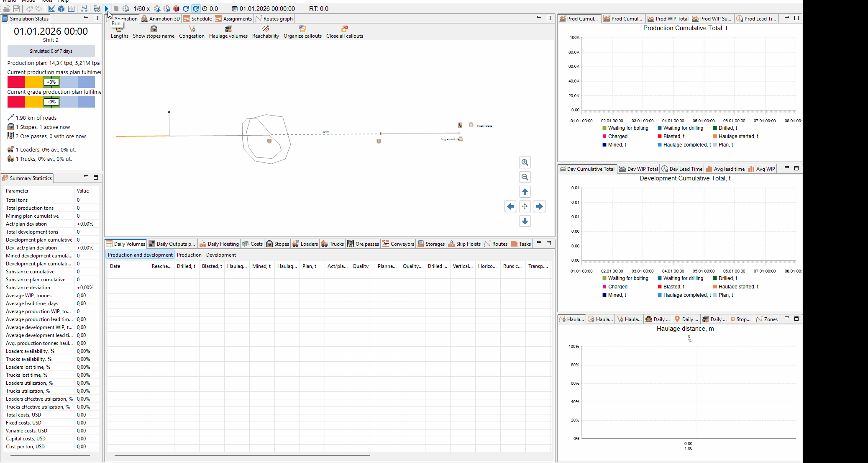Open the Schedule tab

tap(197, 18)
